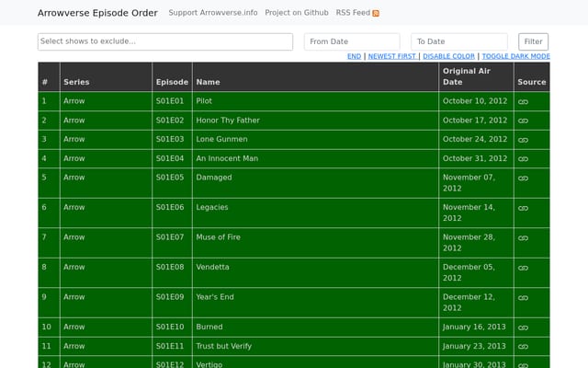Viewport: 588px width, 368px height.
Task: Click DISABLE COLOR link
Action: point(448,56)
